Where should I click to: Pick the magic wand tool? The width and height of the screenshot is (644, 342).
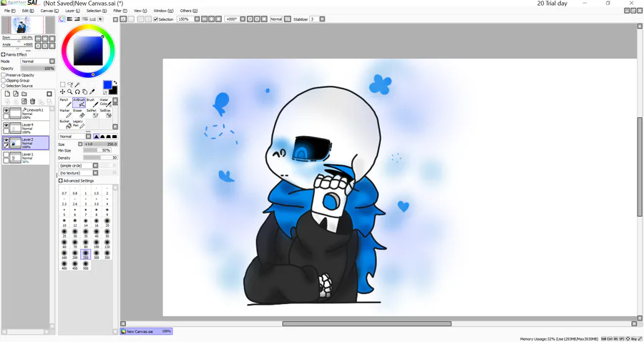(x=77, y=84)
